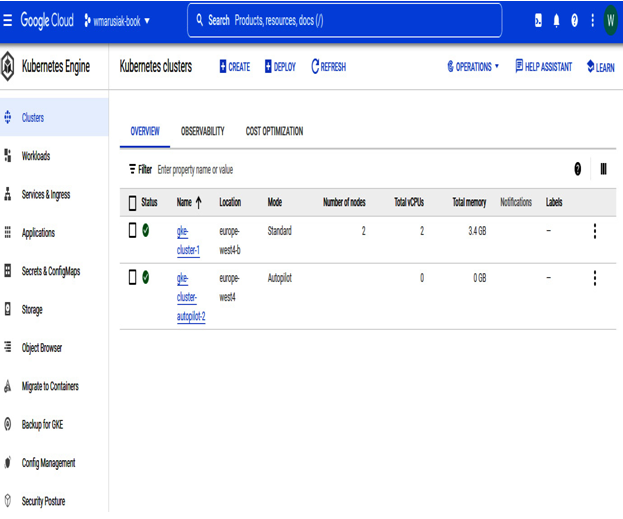Click the filter help question icon
This screenshot has width=623, height=519.
pyautogui.click(x=577, y=169)
